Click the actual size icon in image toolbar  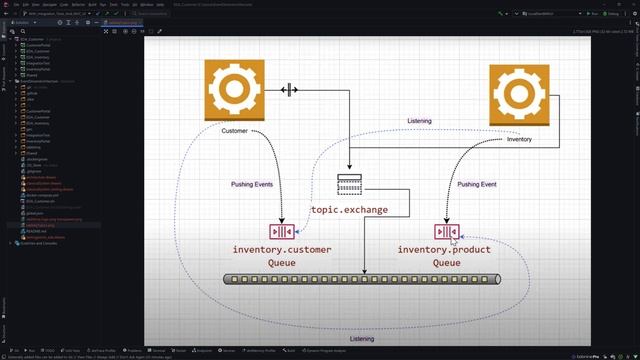point(142,31)
